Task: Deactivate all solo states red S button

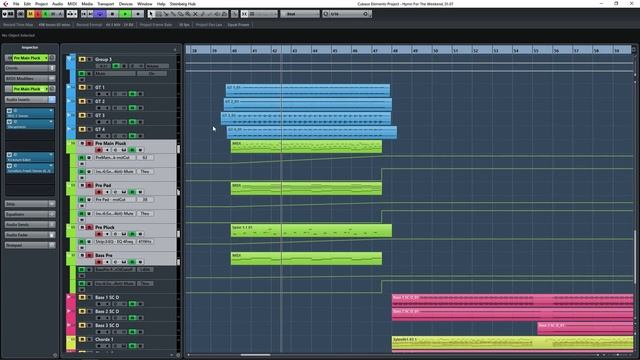Action: pyautogui.click(x=38, y=14)
